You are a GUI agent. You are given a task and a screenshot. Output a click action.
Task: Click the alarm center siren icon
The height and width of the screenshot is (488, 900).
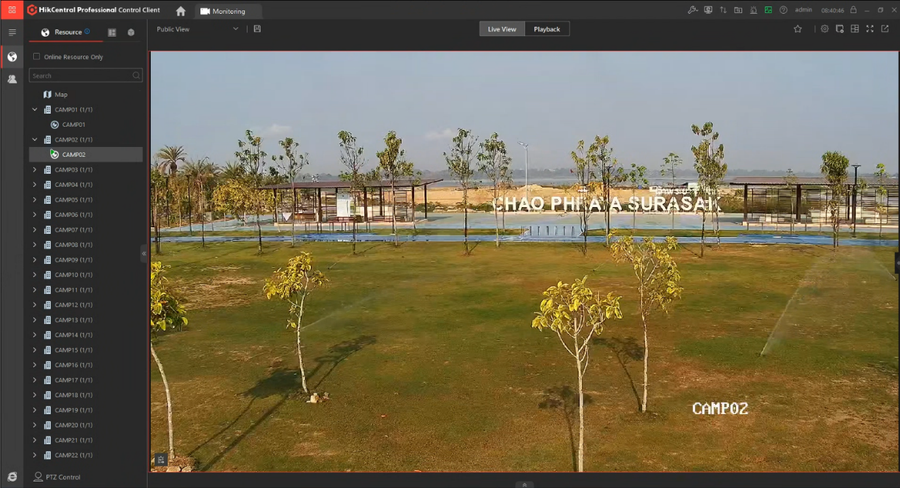(753, 10)
